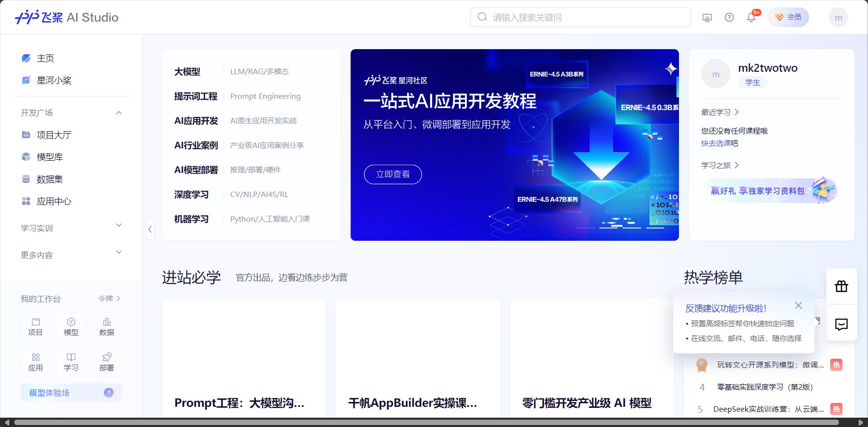The height and width of the screenshot is (427, 868).
Task: Select the 机器学习 category
Action: tap(191, 219)
